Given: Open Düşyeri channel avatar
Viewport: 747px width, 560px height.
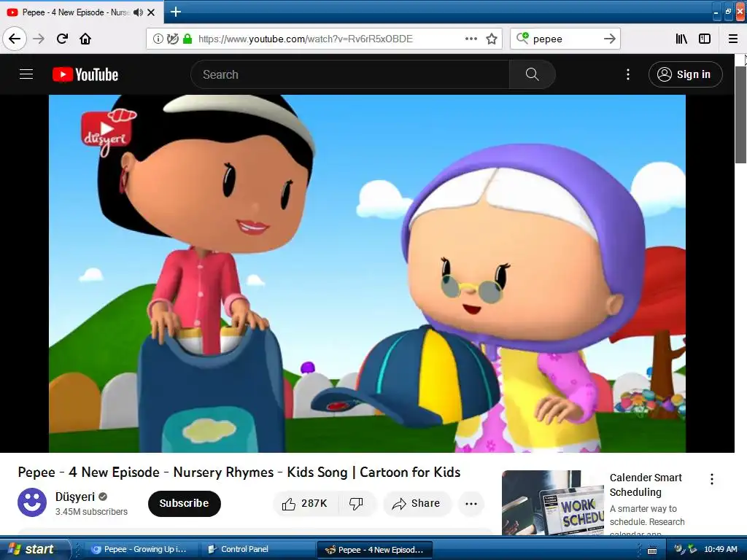Looking at the screenshot, I should click(32, 502).
